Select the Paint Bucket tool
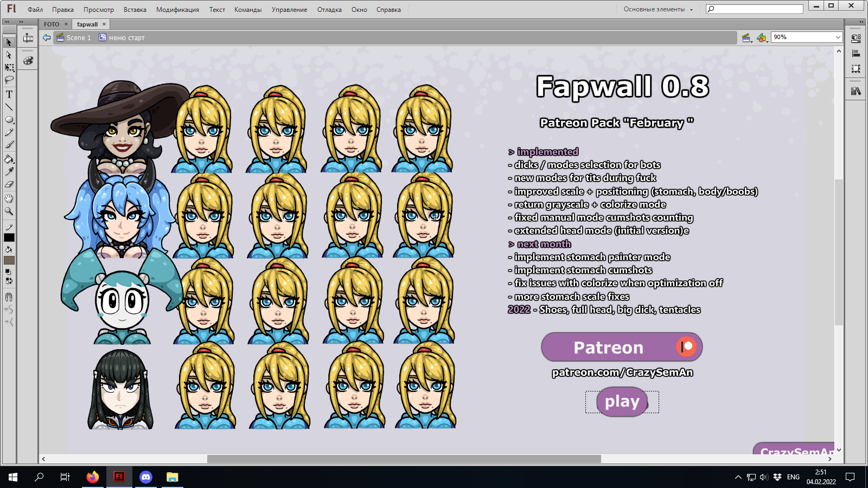Viewport: 868px width, 488px height. [9, 159]
